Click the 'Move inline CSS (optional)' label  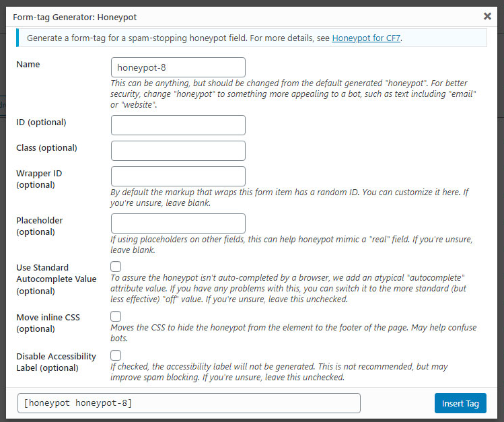pos(48,323)
